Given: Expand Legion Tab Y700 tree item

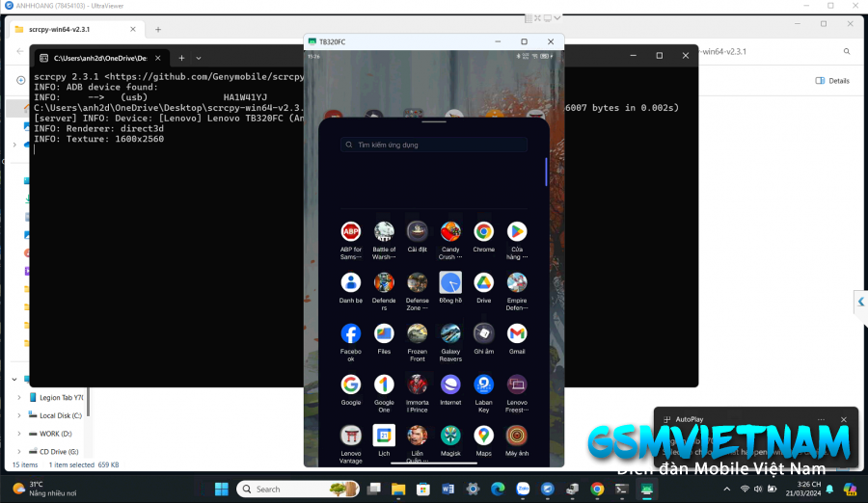Looking at the screenshot, I should coord(19,398).
